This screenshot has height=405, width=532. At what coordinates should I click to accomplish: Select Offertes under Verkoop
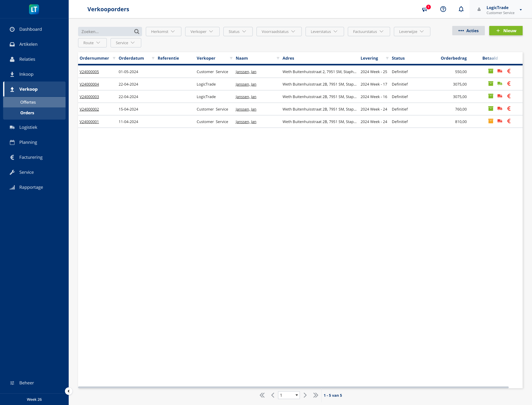[34, 102]
